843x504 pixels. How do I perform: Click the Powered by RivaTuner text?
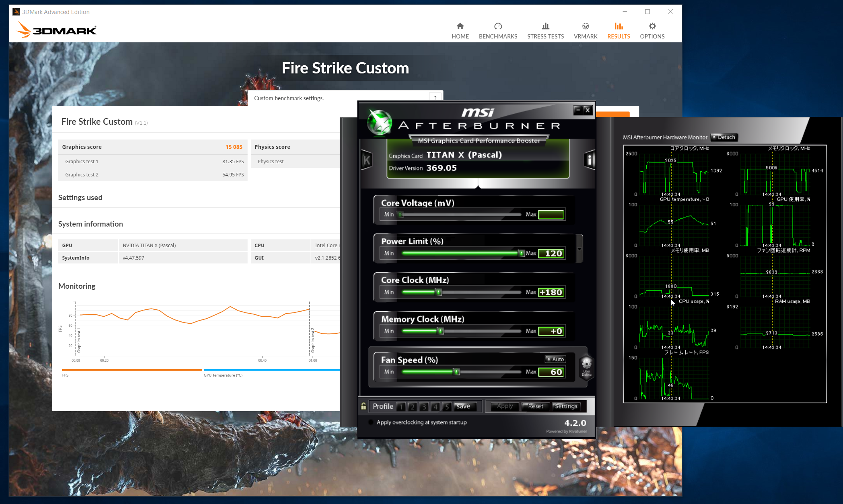566,431
